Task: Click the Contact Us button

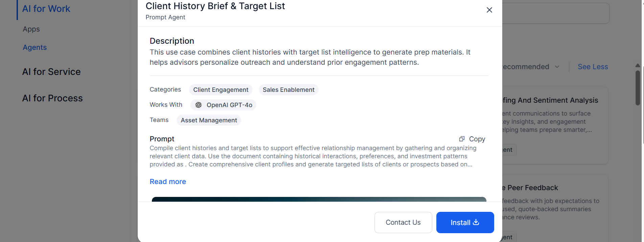Action: [x=403, y=222]
